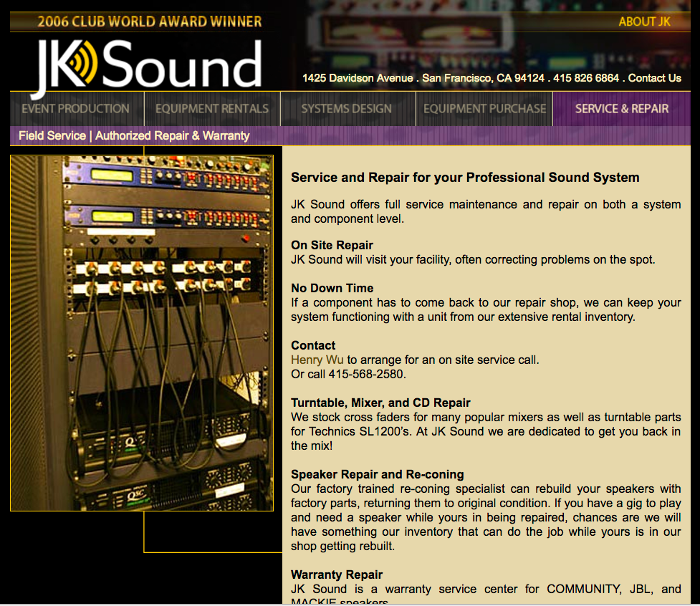Open the ABOUT JK page
Image resolution: width=700 pixels, height=606 pixels.
(x=644, y=21)
